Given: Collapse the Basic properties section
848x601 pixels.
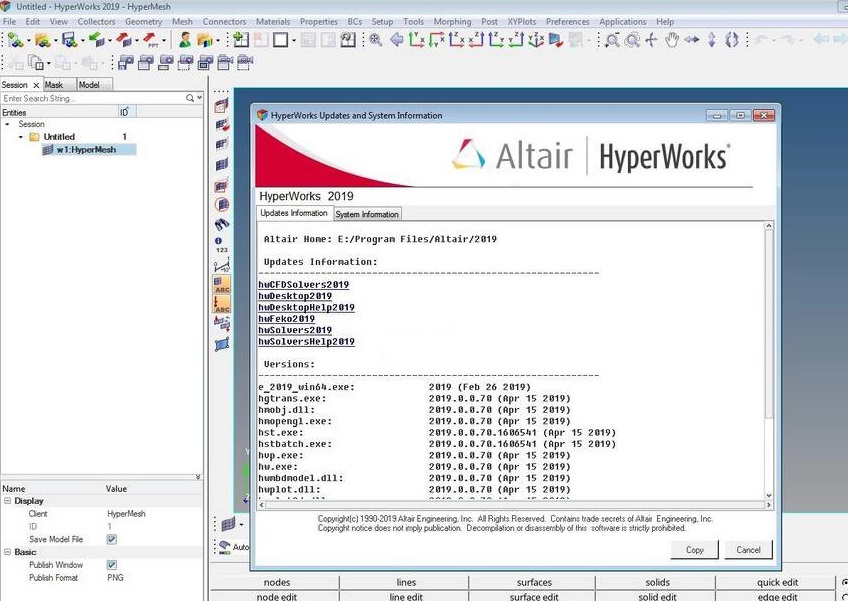Looking at the screenshot, I should coord(8,551).
